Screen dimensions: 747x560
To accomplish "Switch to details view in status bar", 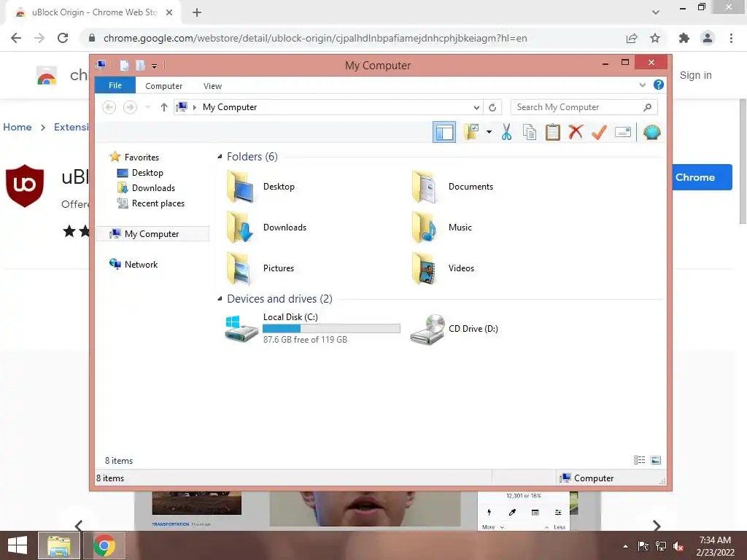I will click(x=639, y=459).
